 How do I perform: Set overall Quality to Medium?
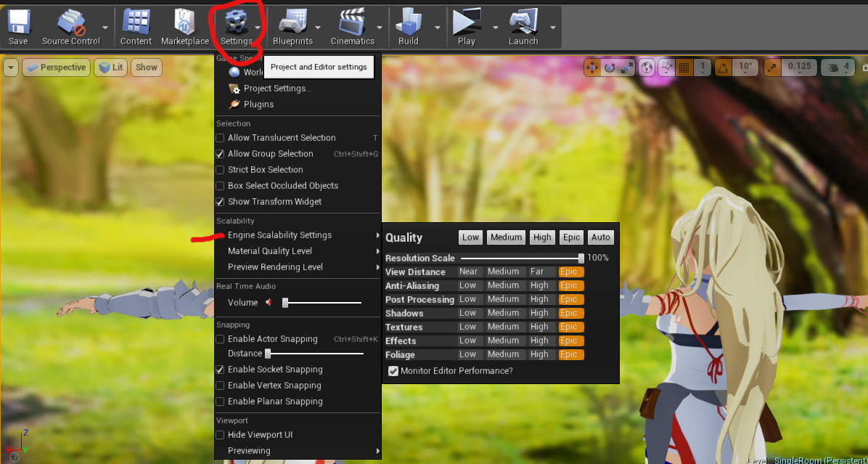(506, 237)
